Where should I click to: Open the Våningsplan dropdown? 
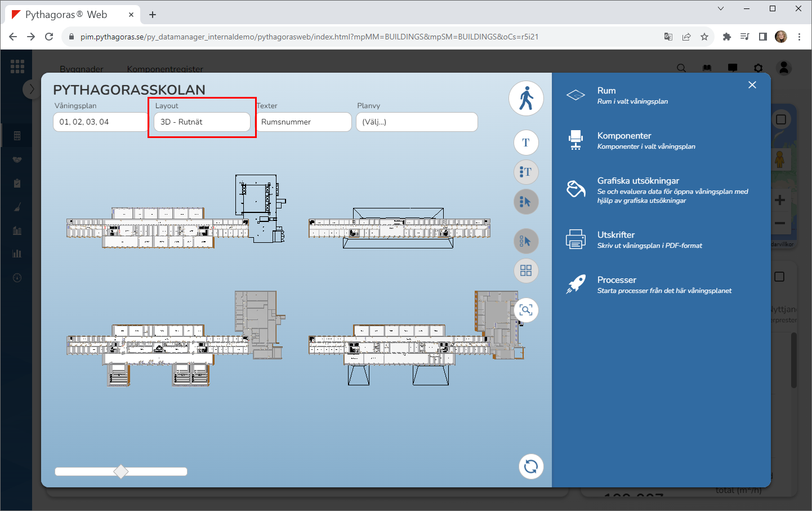pos(100,122)
